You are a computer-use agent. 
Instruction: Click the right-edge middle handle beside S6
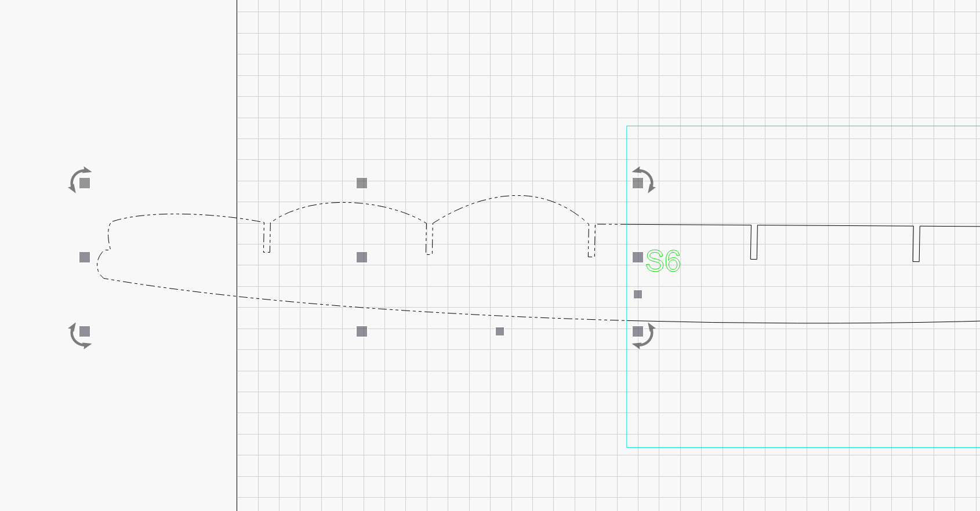[638, 257]
